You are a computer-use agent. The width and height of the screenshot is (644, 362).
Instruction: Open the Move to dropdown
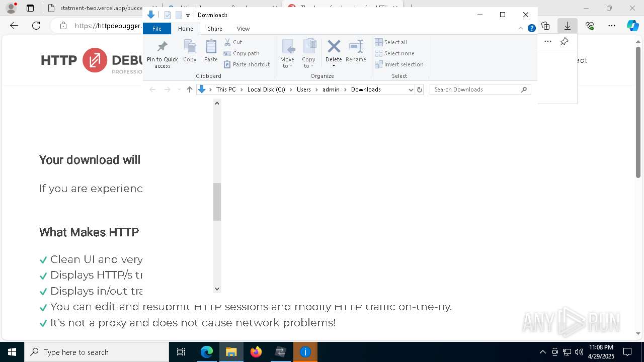(287, 54)
